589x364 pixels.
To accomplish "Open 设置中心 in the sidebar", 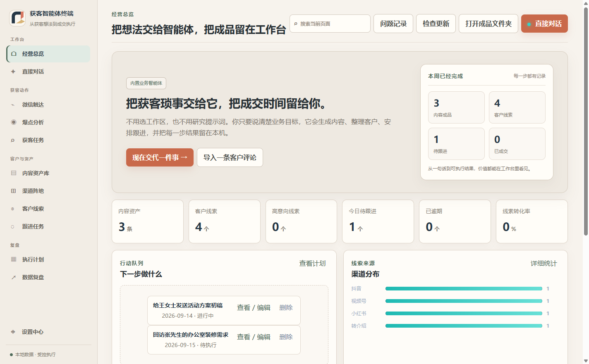I will click(x=48, y=332).
